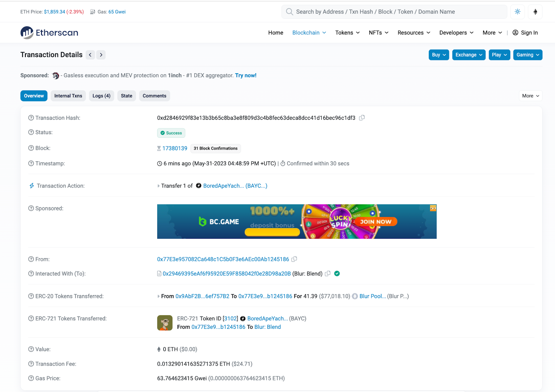This screenshot has width=555, height=392.
Task: Open Token ID 3102 link
Action: [x=231, y=318]
